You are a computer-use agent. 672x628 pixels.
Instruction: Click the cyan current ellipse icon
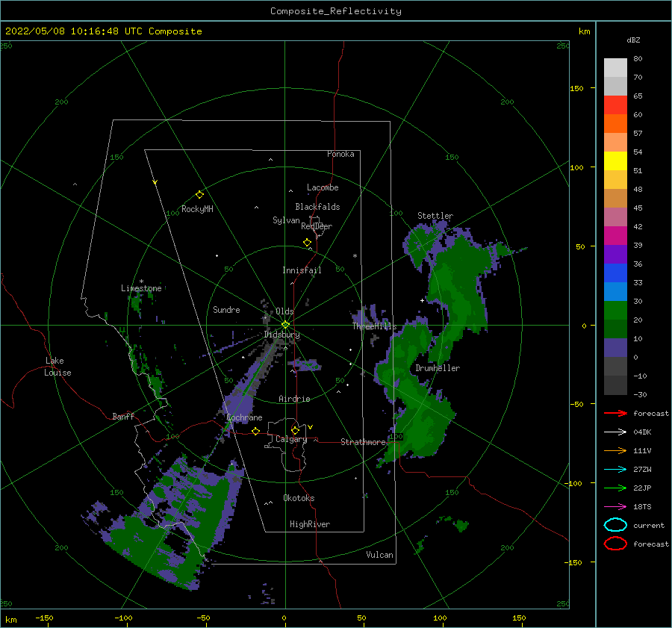(x=615, y=525)
